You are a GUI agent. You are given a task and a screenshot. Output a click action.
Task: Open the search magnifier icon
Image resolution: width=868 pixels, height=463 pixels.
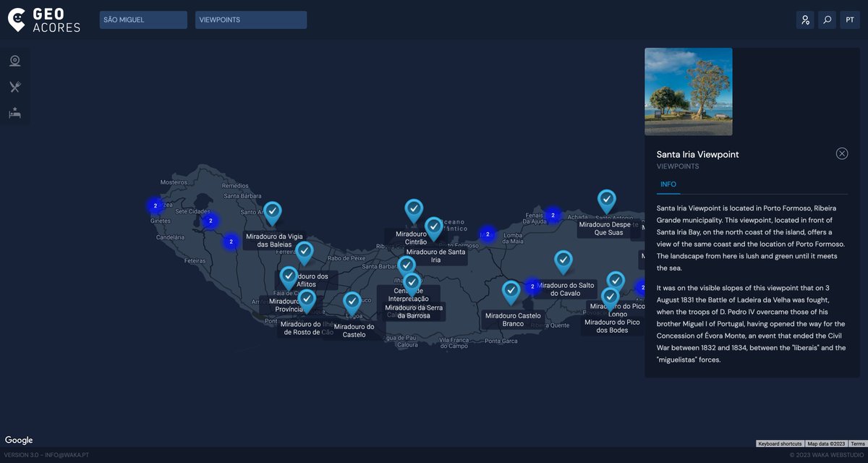827,20
